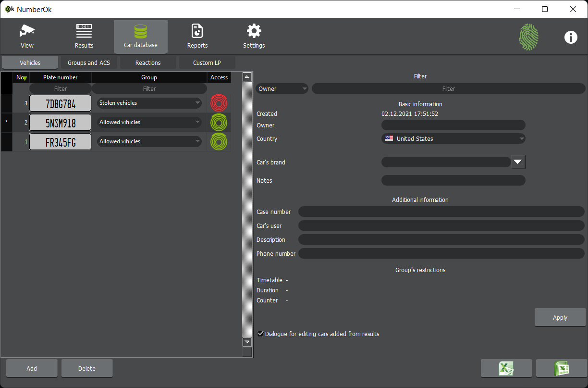The width and height of the screenshot is (588, 388).
Task: Click the right panel Filter field
Action: pyautogui.click(x=449, y=88)
